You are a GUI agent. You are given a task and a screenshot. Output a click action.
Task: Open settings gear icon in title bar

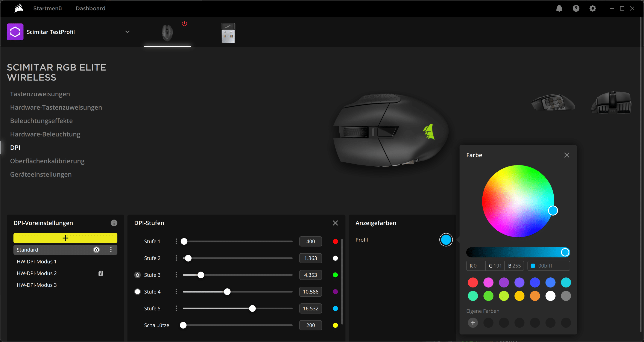pos(592,9)
